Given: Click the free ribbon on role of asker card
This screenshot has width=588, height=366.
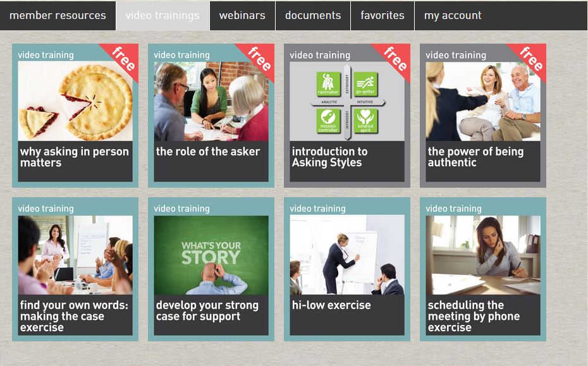Looking at the screenshot, I should click(259, 59).
